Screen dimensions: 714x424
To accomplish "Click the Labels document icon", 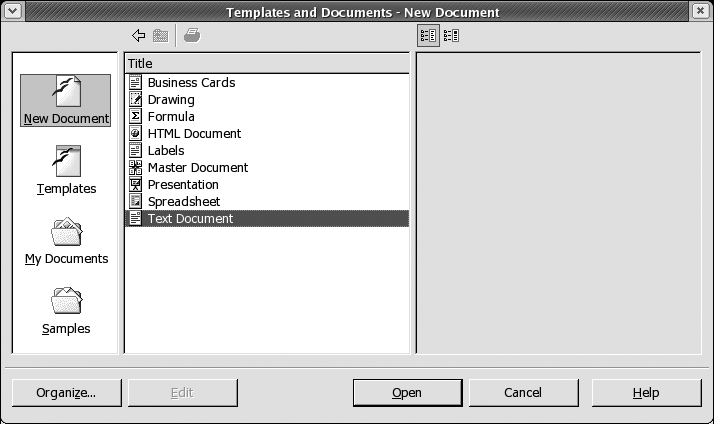I will click(135, 150).
